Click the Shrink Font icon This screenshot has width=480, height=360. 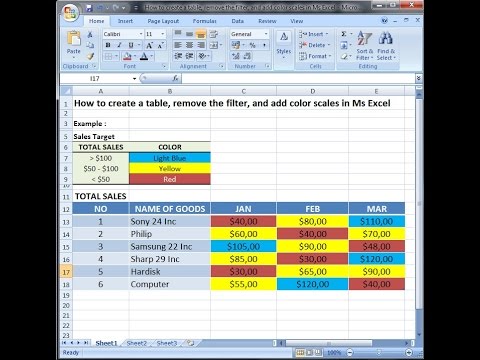160,45
